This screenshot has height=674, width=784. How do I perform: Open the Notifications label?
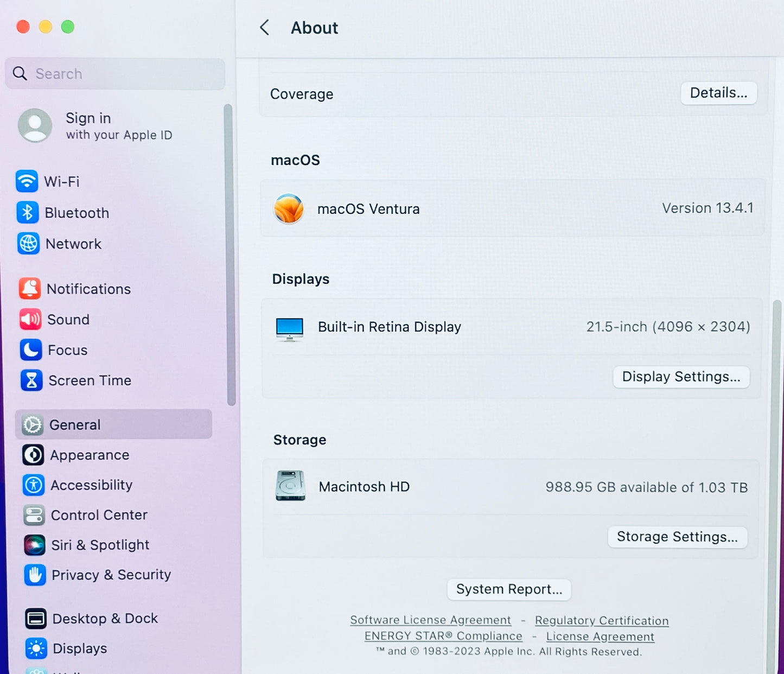[89, 289]
